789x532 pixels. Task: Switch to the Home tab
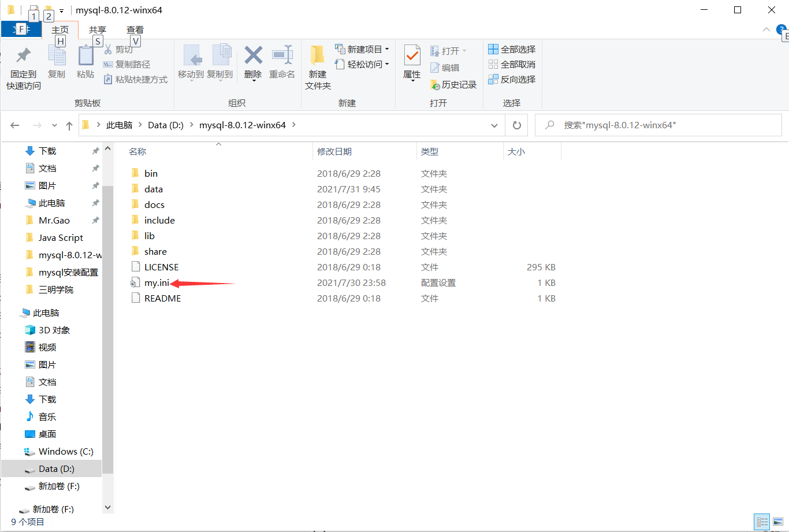(60, 30)
